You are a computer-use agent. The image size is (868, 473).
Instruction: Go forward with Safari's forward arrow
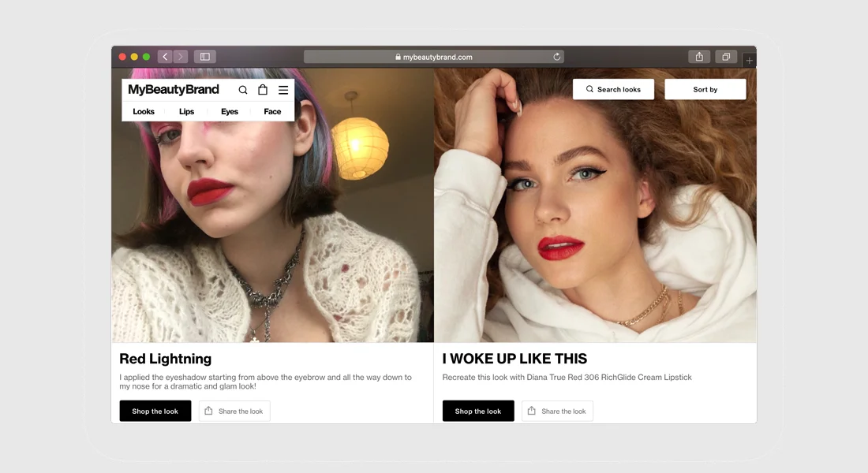181,57
